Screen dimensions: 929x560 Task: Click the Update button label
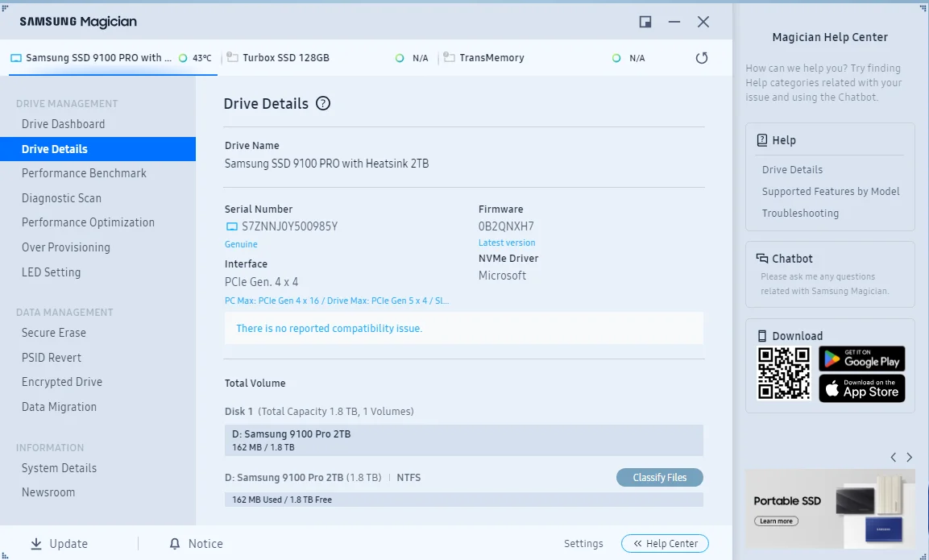(x=68, y=543)
